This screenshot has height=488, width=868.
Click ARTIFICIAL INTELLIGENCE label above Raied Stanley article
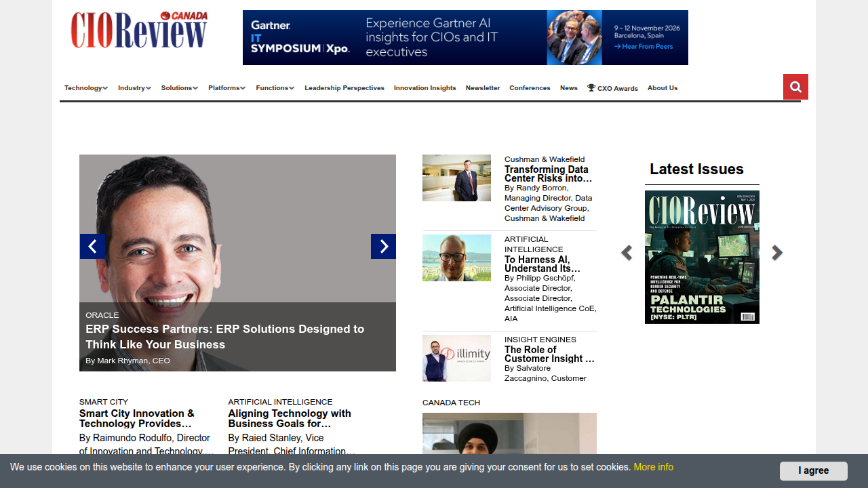pos(281,402)
